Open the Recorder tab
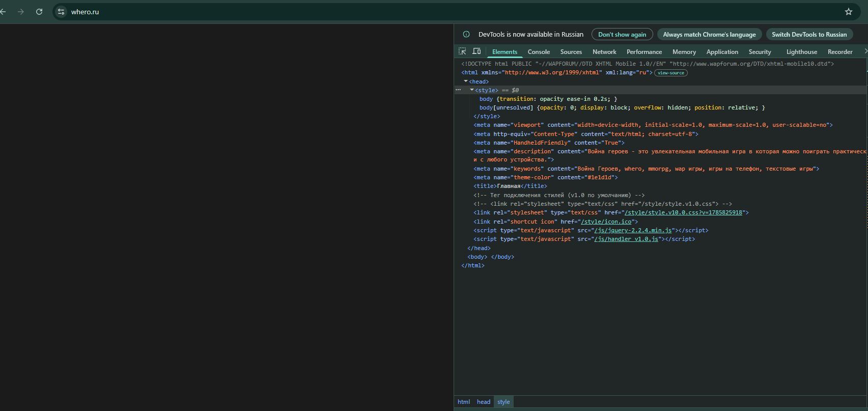 click(840, 52)
